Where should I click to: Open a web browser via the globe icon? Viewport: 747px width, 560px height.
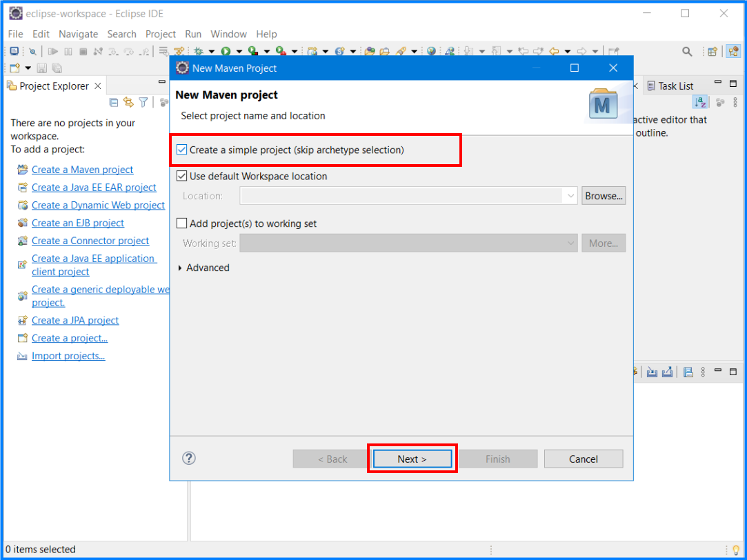[430, 51]
